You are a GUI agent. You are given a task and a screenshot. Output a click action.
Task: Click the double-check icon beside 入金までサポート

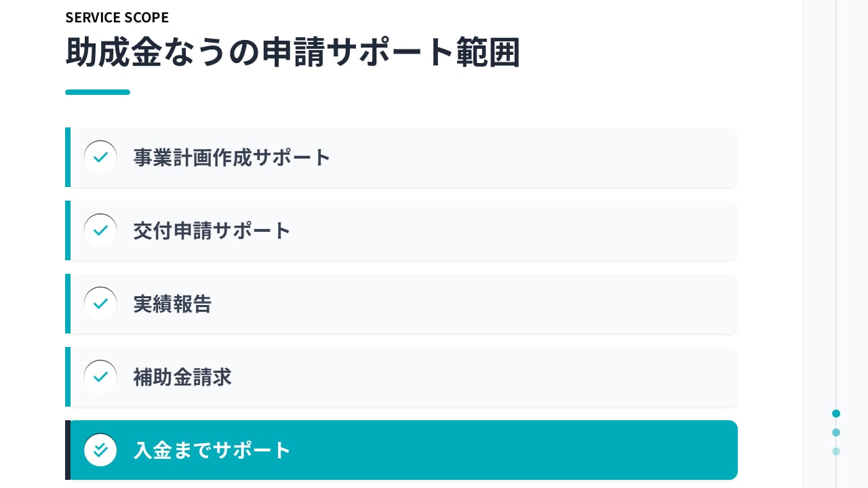point(100,450)
